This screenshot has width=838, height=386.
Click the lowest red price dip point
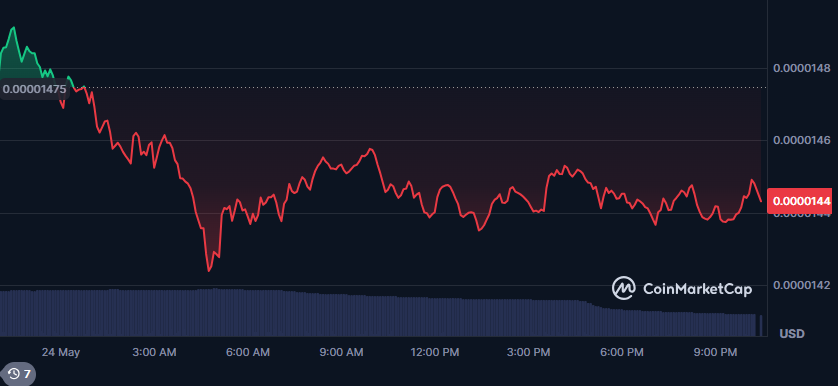point(208,271)
